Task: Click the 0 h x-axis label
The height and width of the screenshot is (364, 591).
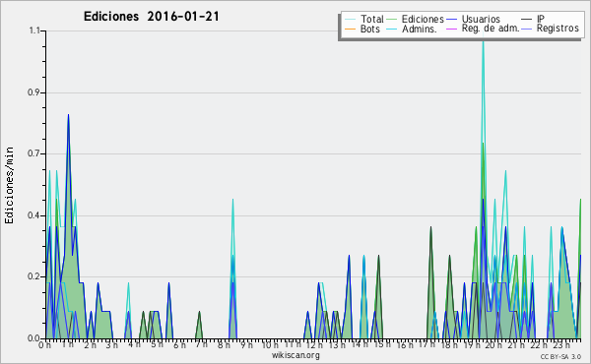Action: click(44, 344)
